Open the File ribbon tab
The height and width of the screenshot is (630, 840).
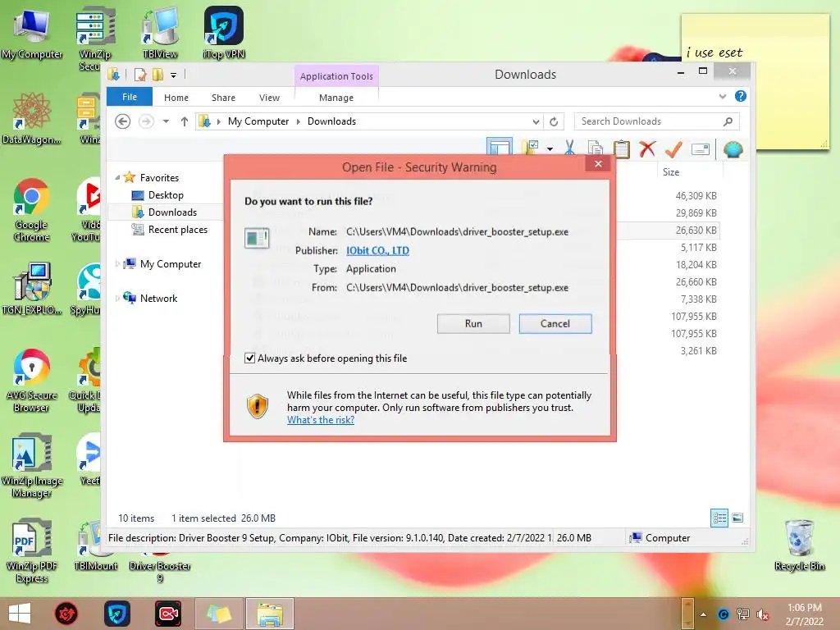[130, 97]
